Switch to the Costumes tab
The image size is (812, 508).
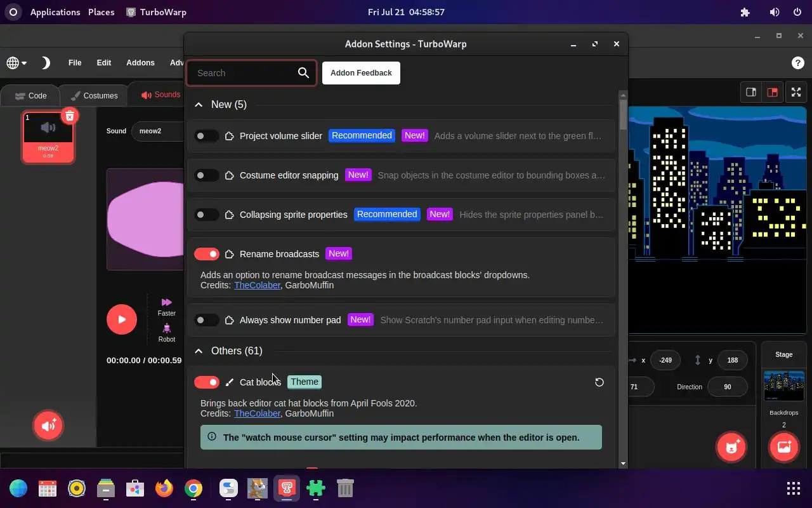(x=94, y=95)
